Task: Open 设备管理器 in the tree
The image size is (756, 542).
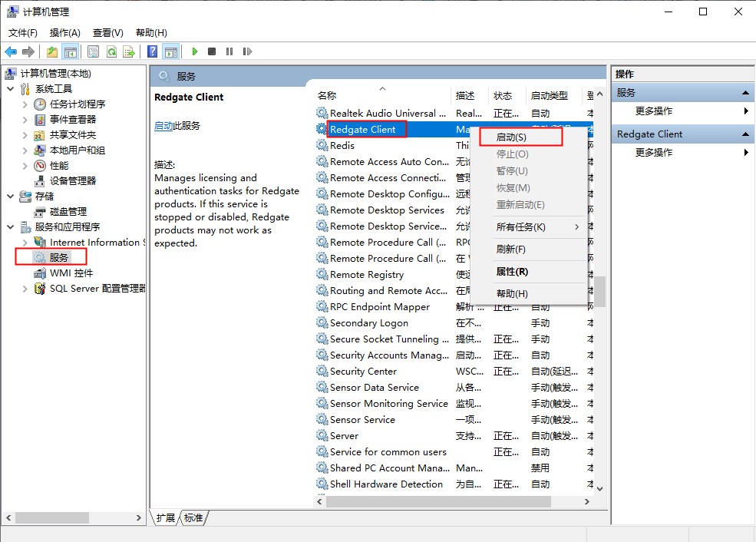Action: click(73, 181)
